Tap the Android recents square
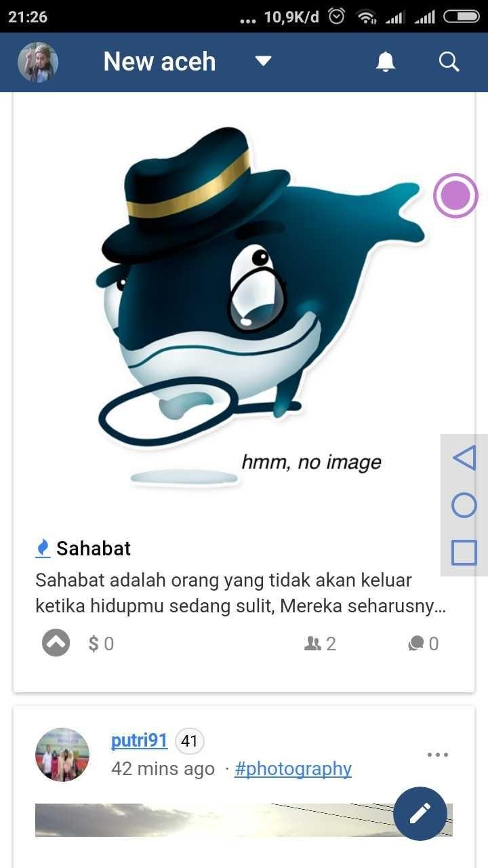 click(x=464, y=552)
